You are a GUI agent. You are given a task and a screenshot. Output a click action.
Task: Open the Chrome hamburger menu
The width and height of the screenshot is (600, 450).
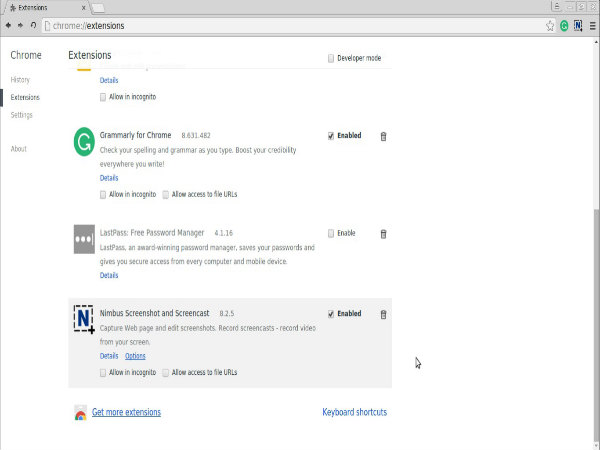tap(592, 26)
